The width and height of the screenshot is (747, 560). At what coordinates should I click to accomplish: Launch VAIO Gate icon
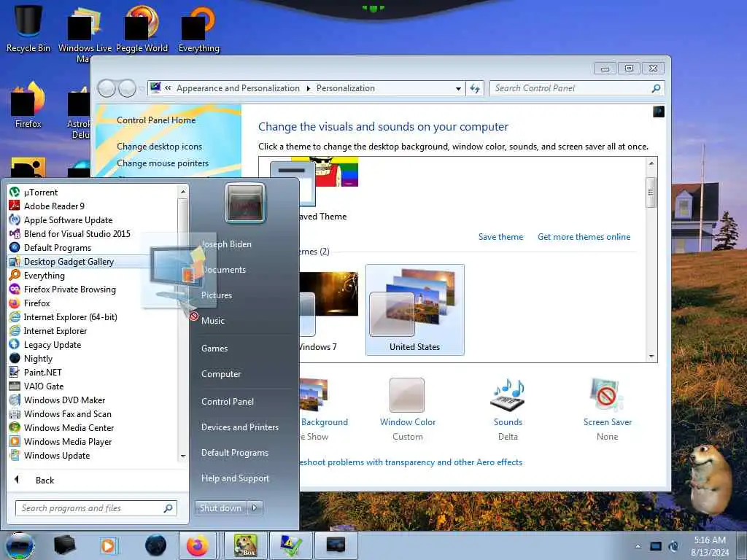[15, 386]
